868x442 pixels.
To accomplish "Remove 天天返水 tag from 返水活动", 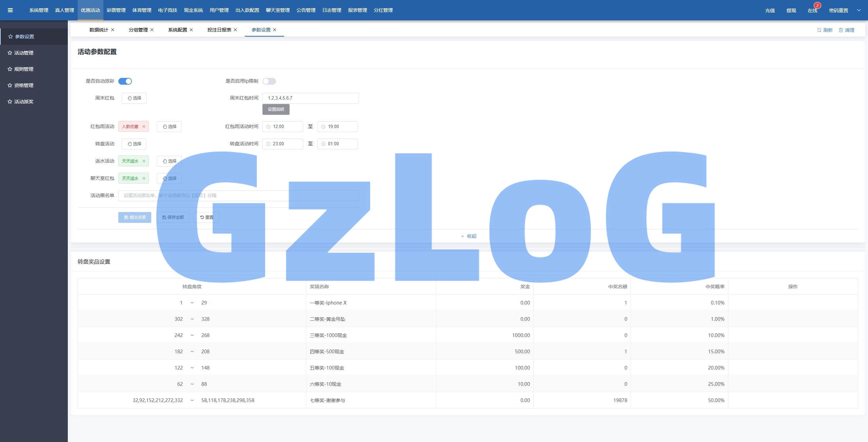I will coord(144,161).
